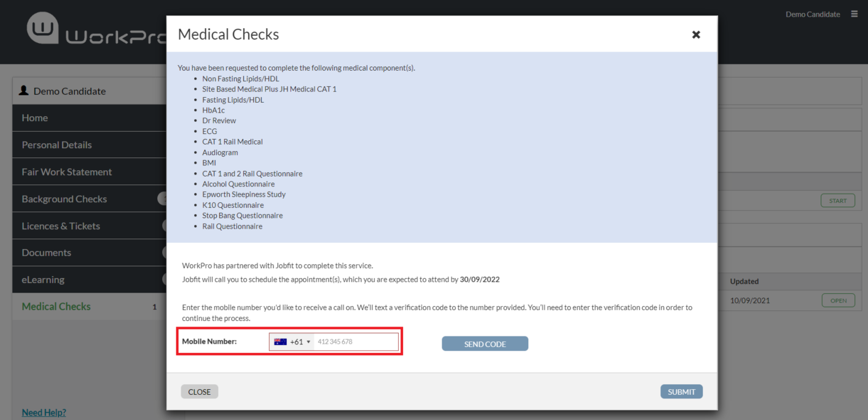Open the eLearning section
The width and height of the screenshot is (868, 420).
(45, 279)
